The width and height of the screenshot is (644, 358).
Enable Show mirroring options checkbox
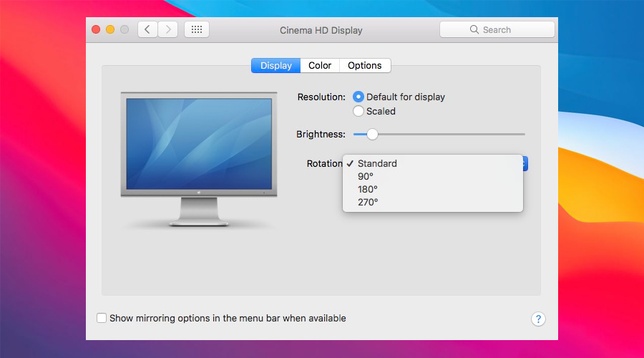pos(102,318)
